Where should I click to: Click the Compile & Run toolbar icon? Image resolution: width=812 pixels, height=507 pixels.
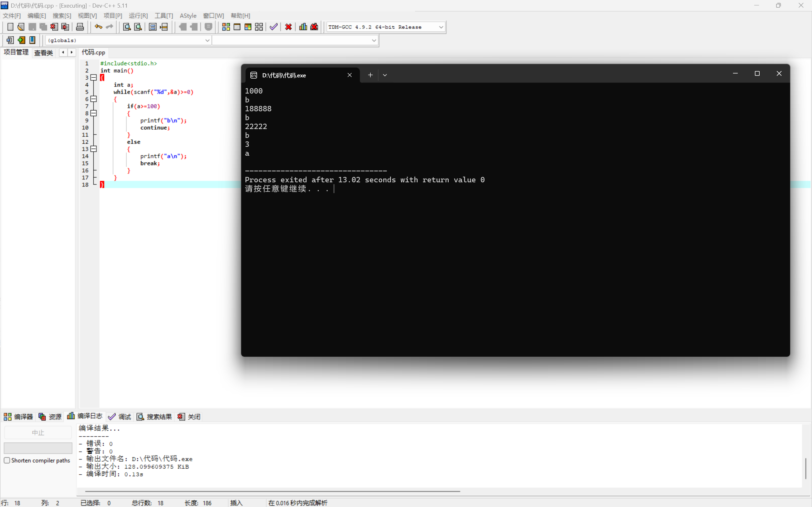pyautogui.click(x=248, y=27)
